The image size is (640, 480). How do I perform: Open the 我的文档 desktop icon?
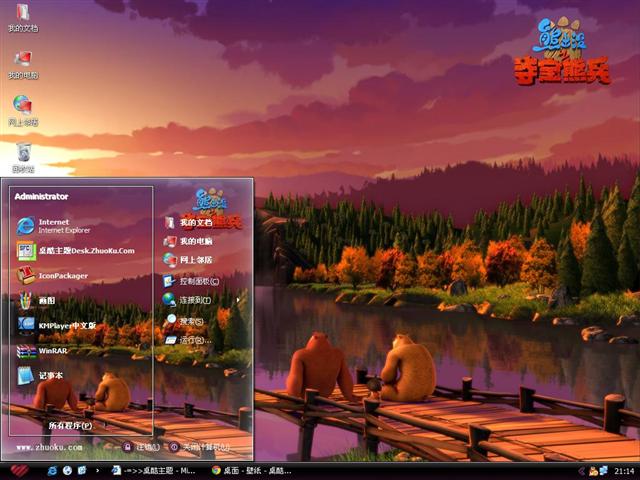click(x=23, y=17)
